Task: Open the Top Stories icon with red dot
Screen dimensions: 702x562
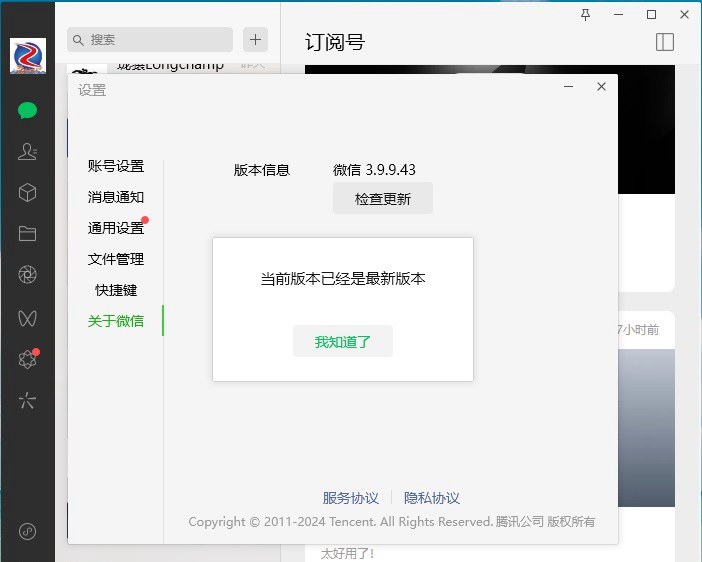Action: pyautogui.click(x=27, y=360)
